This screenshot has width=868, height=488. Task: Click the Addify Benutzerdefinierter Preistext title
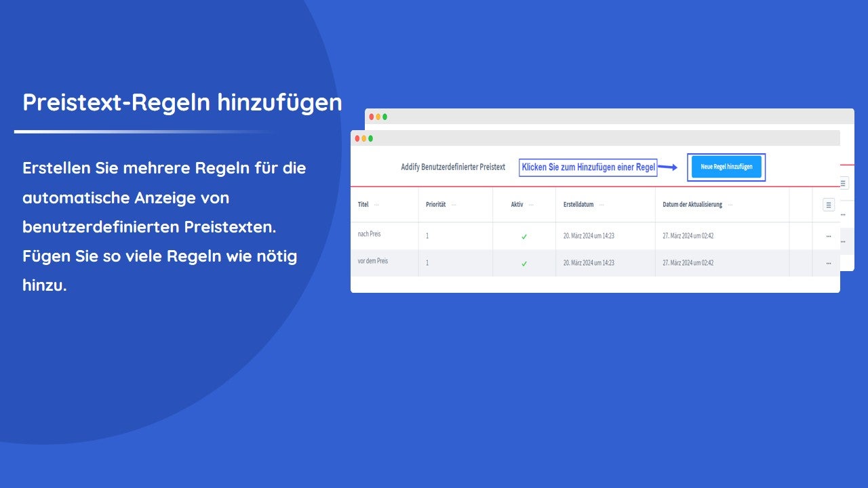[x=453, y=167]
